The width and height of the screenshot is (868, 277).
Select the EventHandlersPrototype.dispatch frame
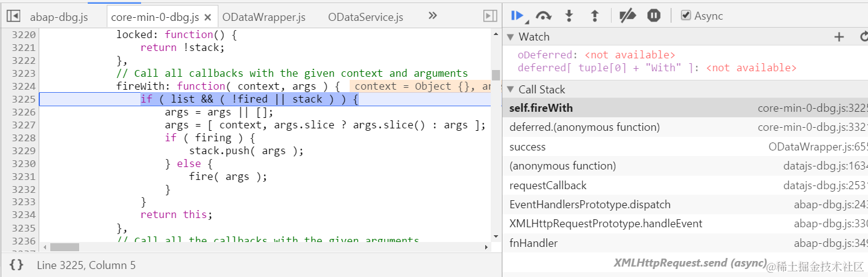pyautogui.click(x=685, y=205)
